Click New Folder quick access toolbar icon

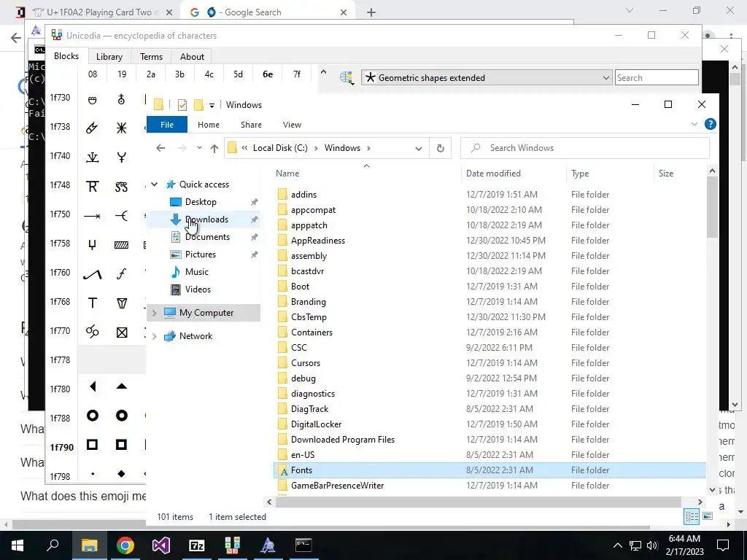click(x=198, y=105)
